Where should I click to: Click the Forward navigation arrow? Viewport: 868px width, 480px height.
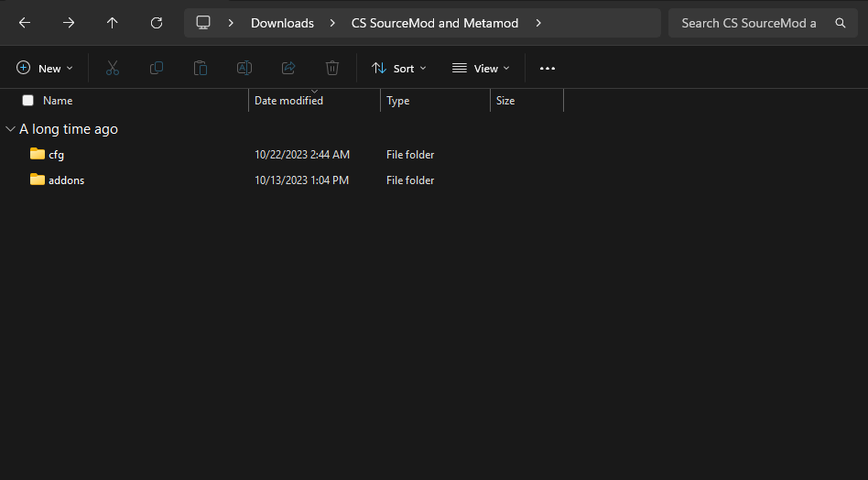click(69, 23)
